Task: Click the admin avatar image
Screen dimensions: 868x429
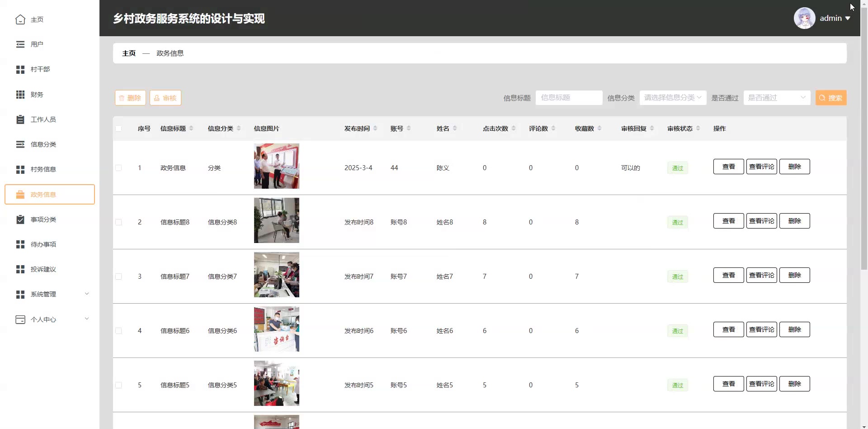Action: click(x=804, y=18)
